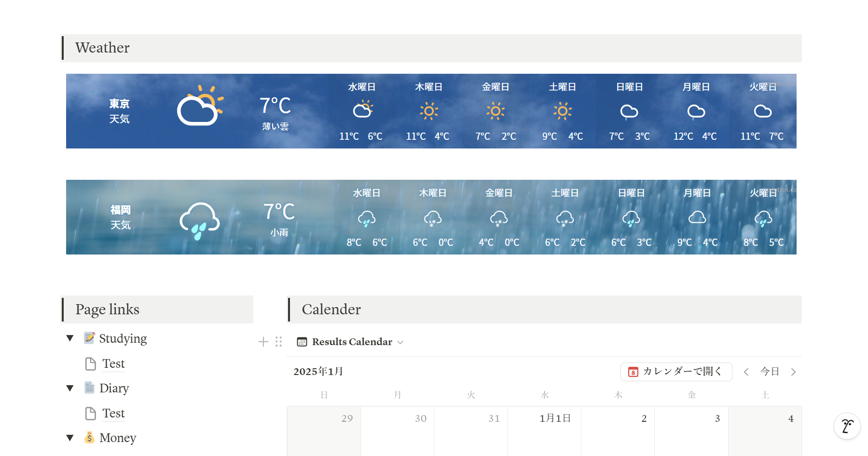Open the Results Calendar view dropdown
This screenshot has height=456, width=868.
400,342
